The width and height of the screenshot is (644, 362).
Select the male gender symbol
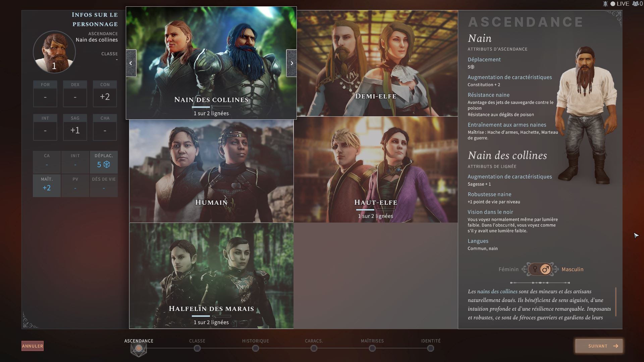pyautogui.click(x=546, y=269)
